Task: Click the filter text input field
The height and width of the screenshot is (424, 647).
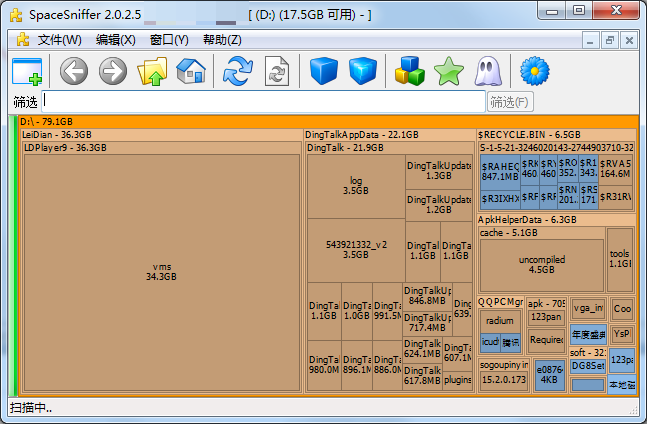Action: point(263,102)
